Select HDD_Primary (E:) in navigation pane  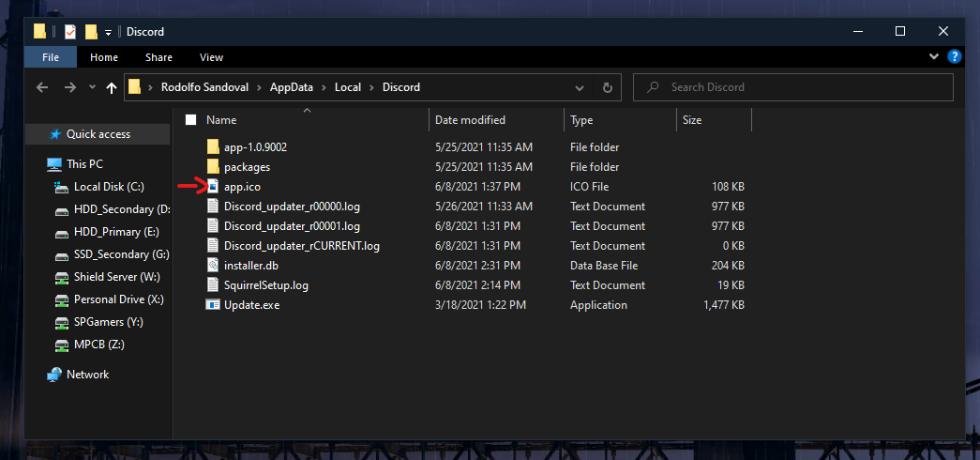pyautogui.click(x=116, y=232)
